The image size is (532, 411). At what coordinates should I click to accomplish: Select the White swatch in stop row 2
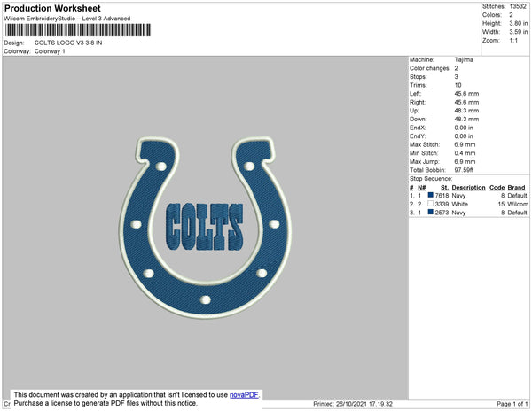pos(431,204)
